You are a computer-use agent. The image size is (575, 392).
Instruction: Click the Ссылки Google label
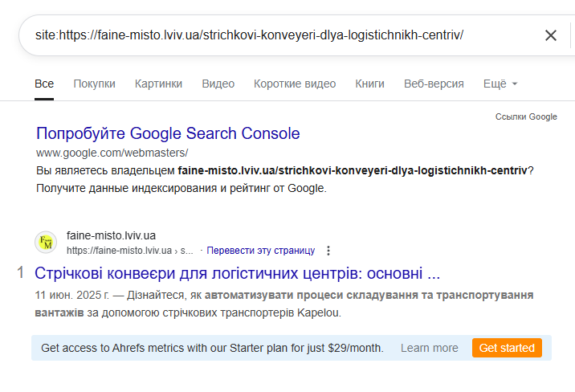pos(526,116)
